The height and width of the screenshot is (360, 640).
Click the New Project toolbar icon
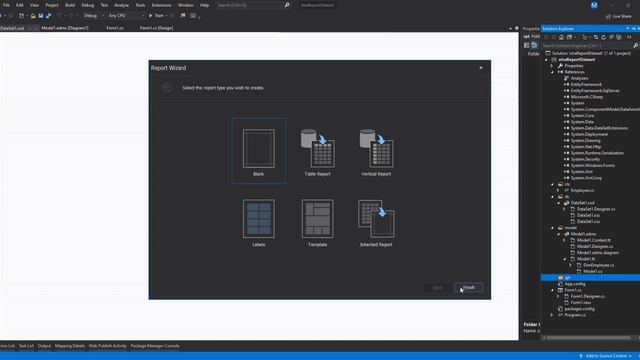[22, 16]
